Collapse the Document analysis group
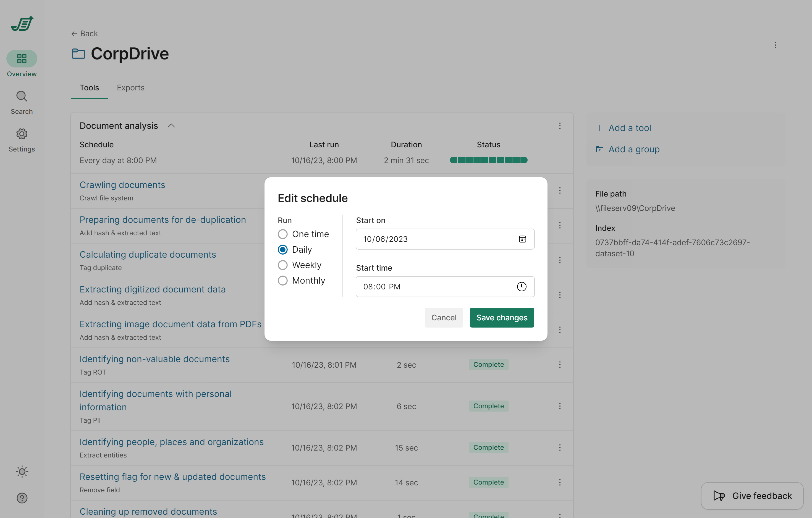 171,125
